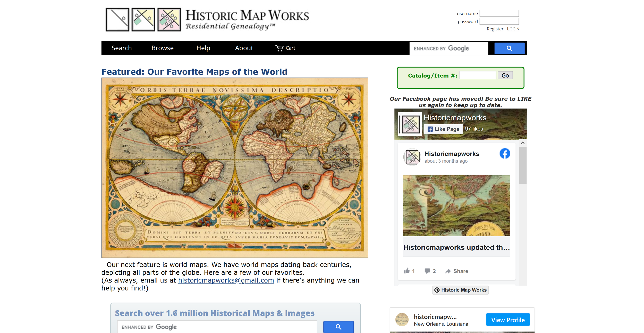Screen dimensions: 644x333
Task: Click the 'about 3 months ago' timestamp
Action: click(446, 161)
